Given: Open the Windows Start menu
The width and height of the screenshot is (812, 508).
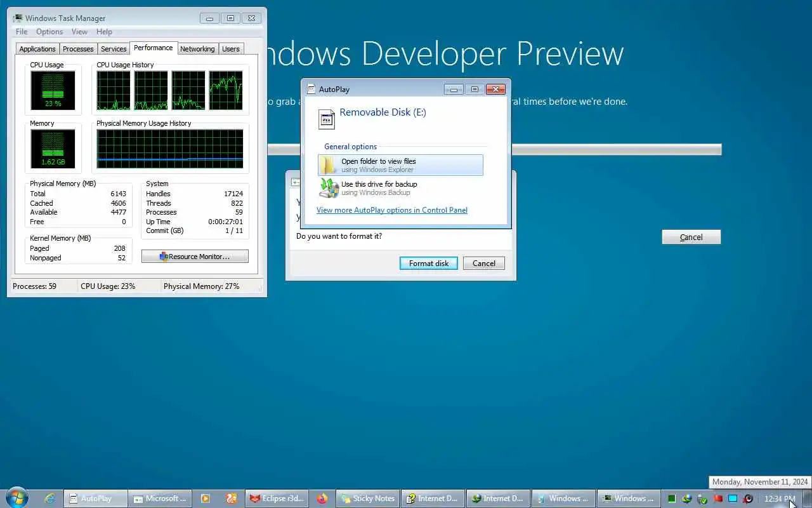Looking at the screenshot, I should (16, 498).
